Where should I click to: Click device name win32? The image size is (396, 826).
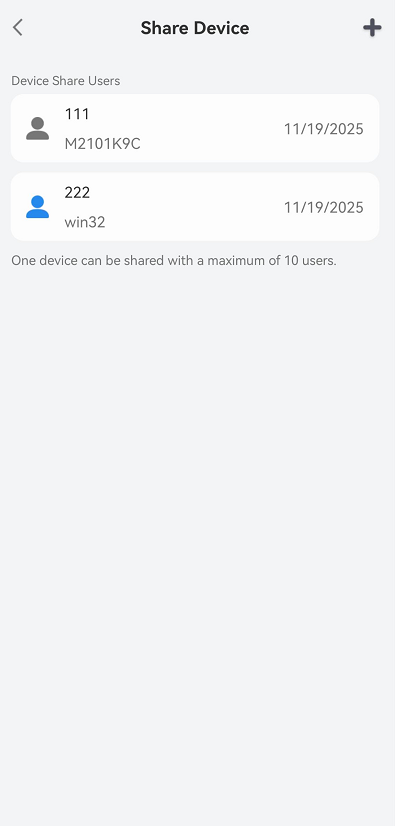click(x=85, y=222)
